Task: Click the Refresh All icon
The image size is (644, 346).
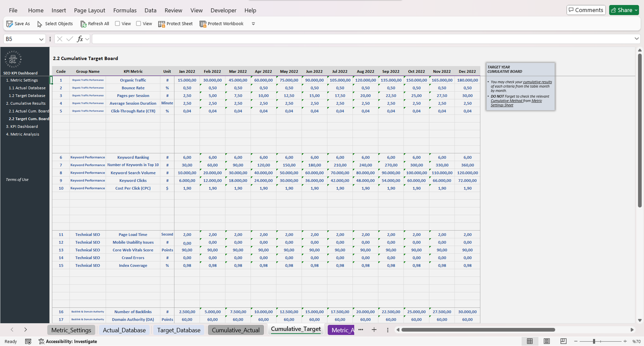Action: click(x=83, y=24)
